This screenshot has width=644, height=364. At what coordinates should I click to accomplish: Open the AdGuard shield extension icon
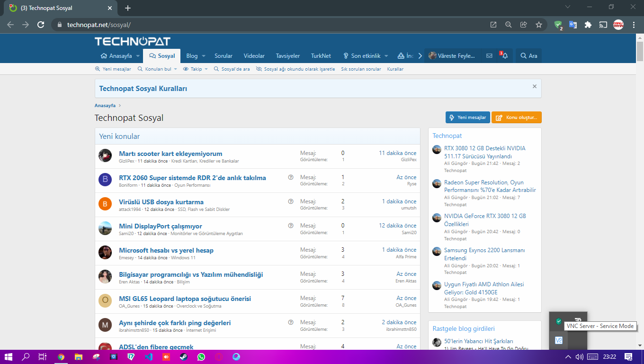[x=558, y=25]
